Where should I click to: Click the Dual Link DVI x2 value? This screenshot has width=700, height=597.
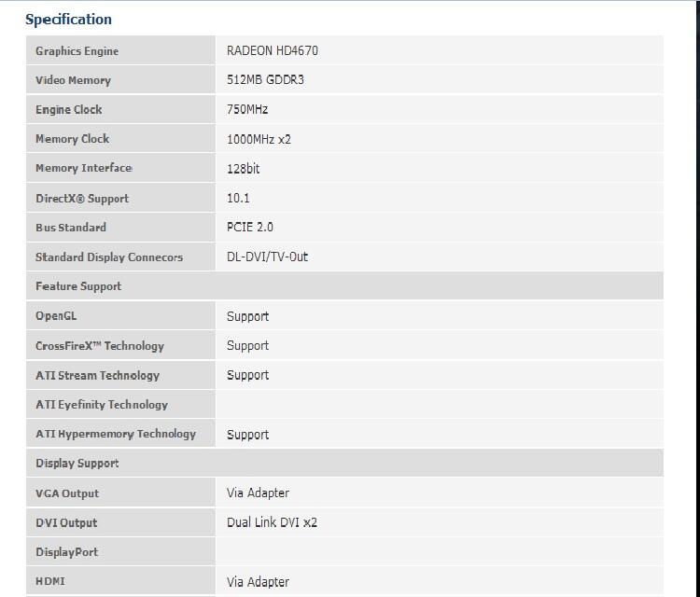click(x=272, y=522)
